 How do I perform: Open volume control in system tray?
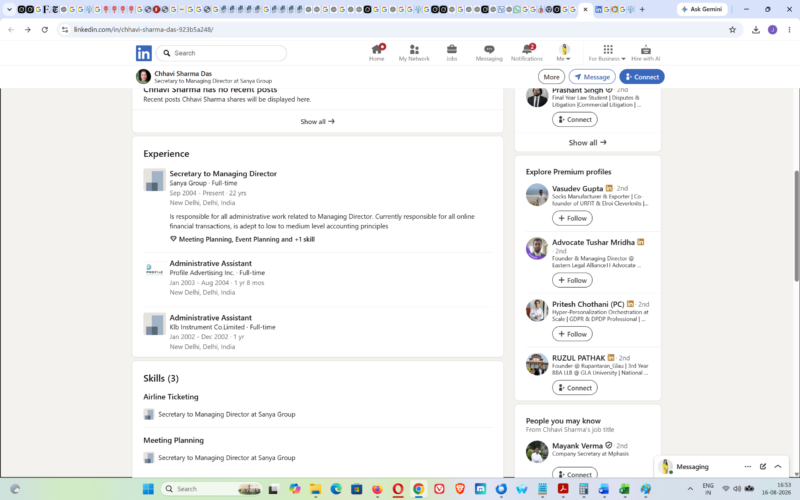coord(737,489)
